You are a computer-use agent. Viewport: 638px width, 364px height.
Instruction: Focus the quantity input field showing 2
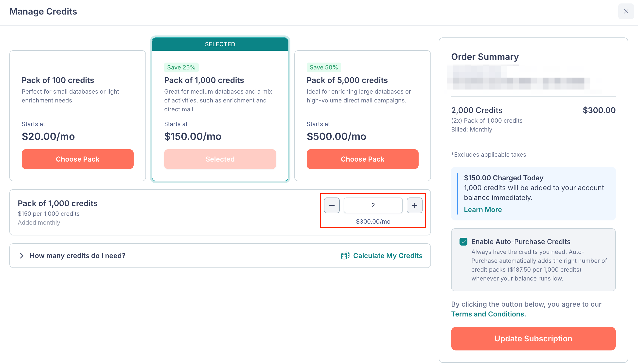(373, 205)
